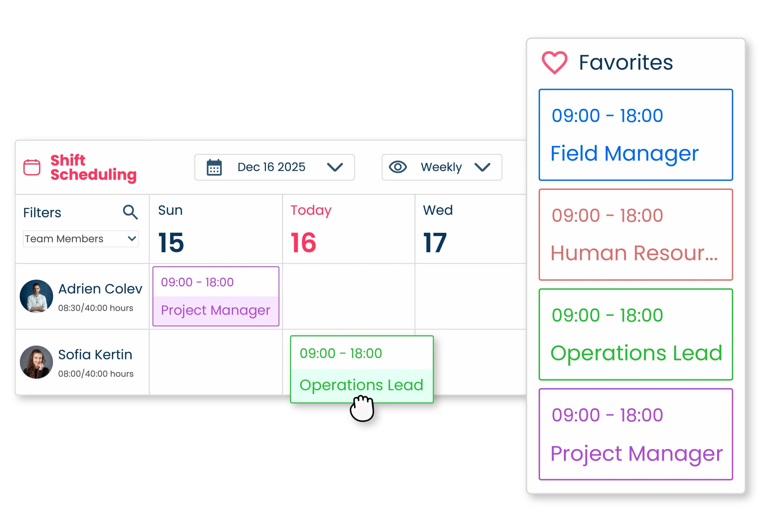The width and height of the screenshot is (774, 532).
Task: Select the Field Manager favorite shift
Action: 635,135
